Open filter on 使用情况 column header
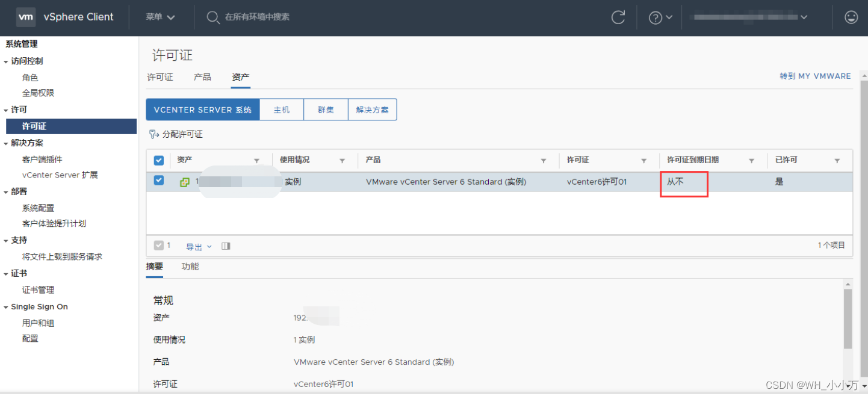Viewport: 868px width, 396px height. (x=342, y=161)
